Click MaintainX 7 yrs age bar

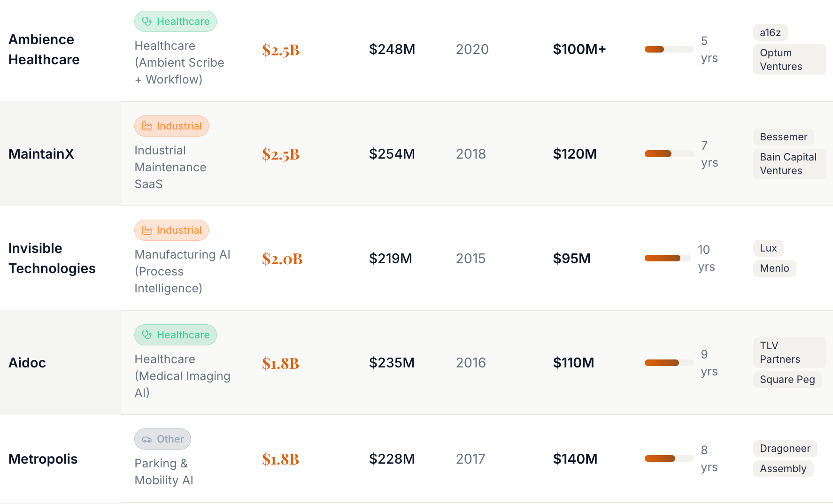669,154
